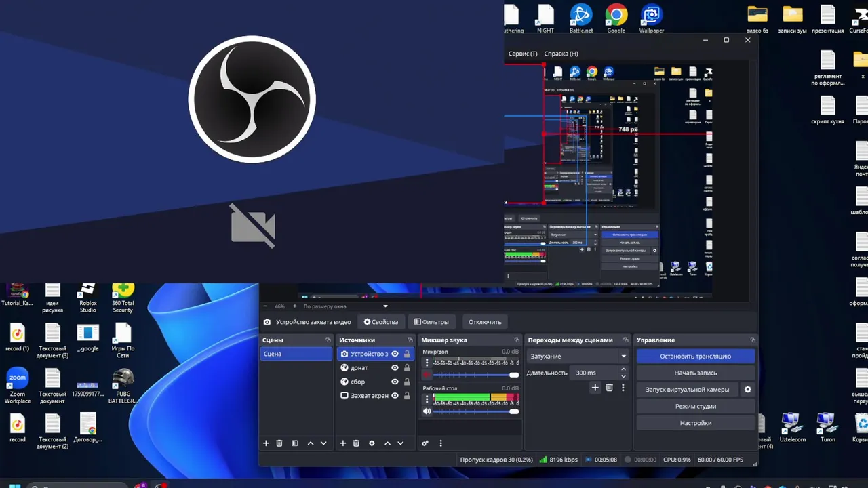Zoom out preview with minus icon
Screen dimensions: 868x488
(264, 306)
